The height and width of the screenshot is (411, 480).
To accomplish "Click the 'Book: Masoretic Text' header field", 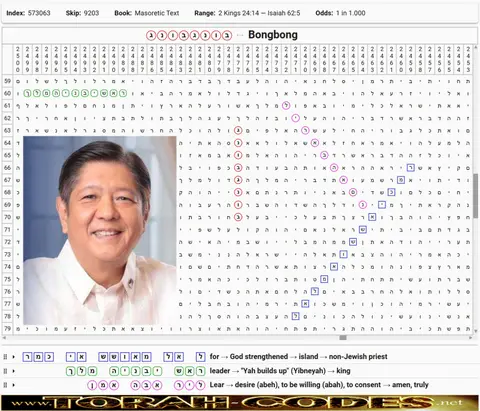I will 147,13.
